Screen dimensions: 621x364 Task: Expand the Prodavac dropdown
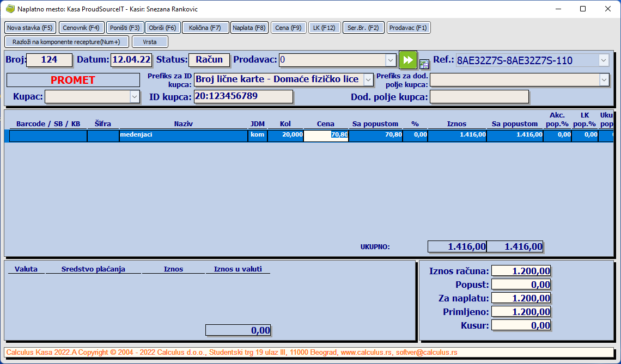(391, 60)
